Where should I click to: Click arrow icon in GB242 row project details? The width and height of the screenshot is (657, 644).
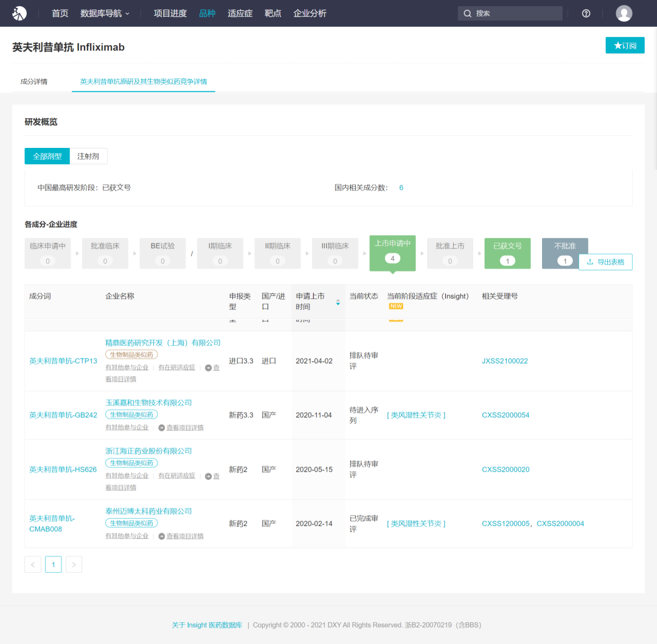coord(162,428)
